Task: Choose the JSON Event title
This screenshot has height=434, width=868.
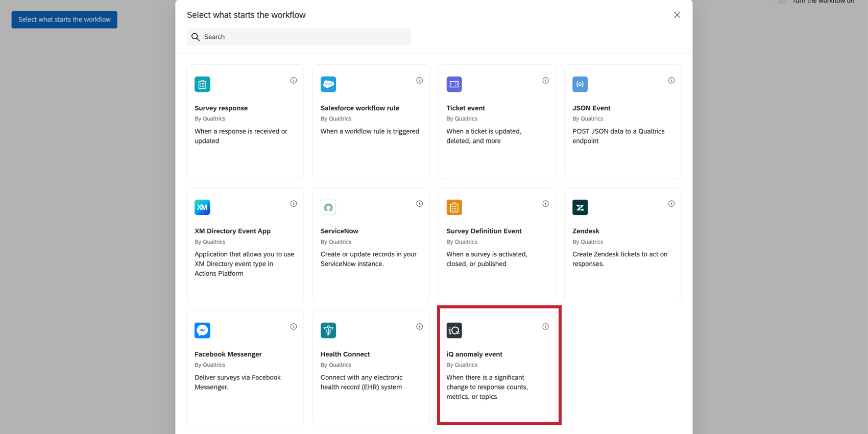Action: [591, 108]
